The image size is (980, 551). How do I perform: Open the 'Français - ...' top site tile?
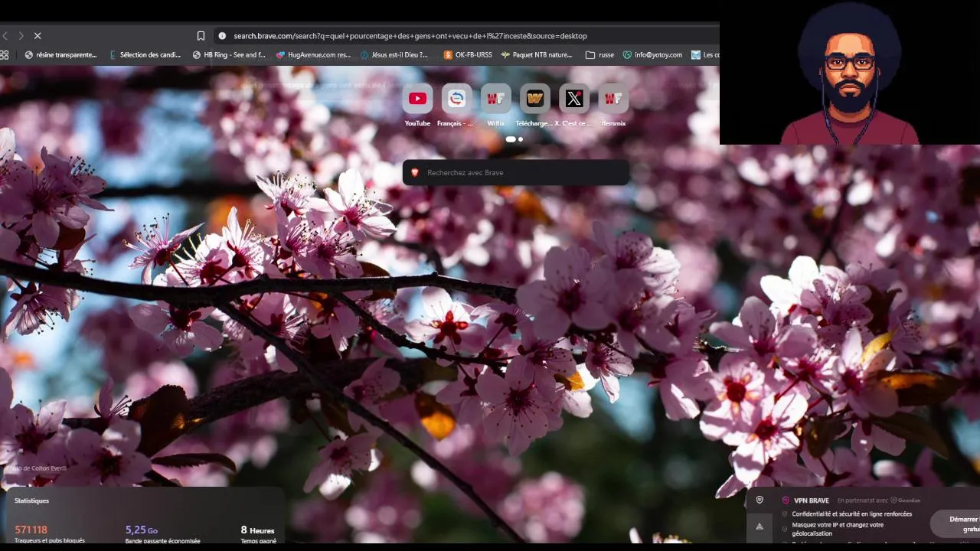456,106
